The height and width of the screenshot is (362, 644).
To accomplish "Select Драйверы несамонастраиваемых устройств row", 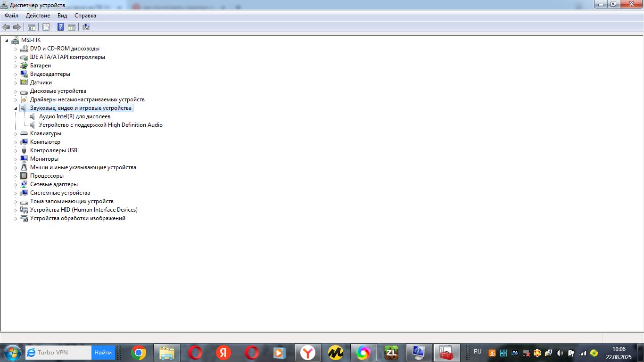I will (x=87, y=99).
